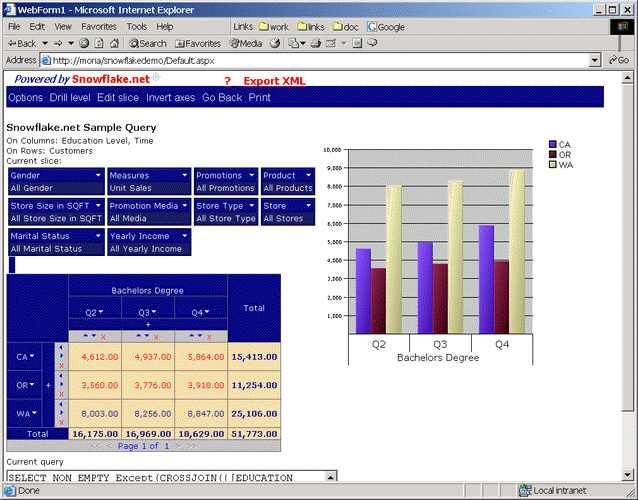Click Drill level in blue bar
The image size is (638, 500).
pyautogui.click(x=70, y=98)
